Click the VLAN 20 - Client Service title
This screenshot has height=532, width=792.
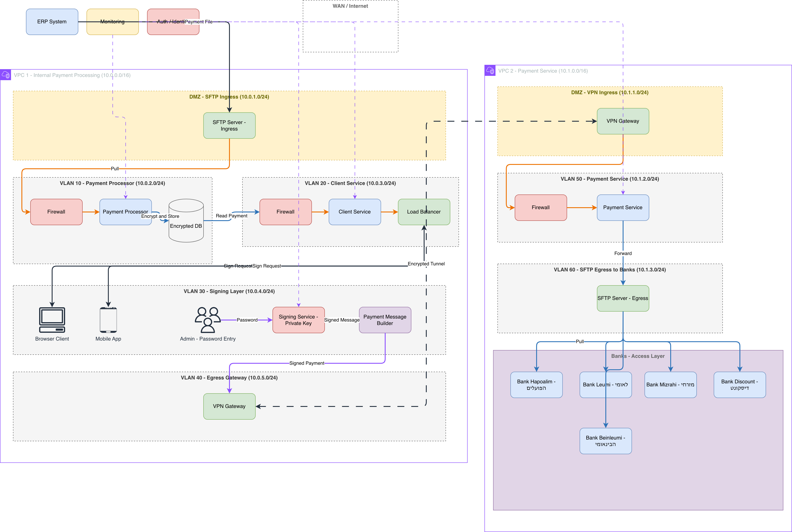pos(350,183)
